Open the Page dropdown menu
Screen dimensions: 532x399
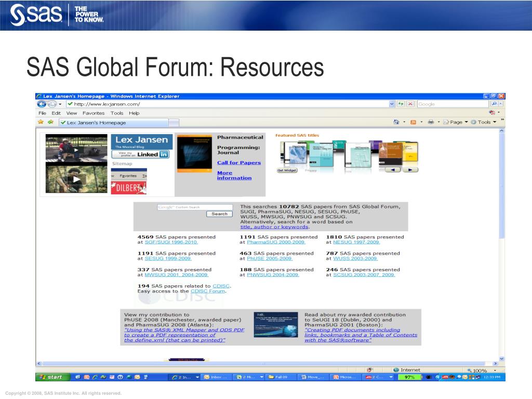(455, 122)
